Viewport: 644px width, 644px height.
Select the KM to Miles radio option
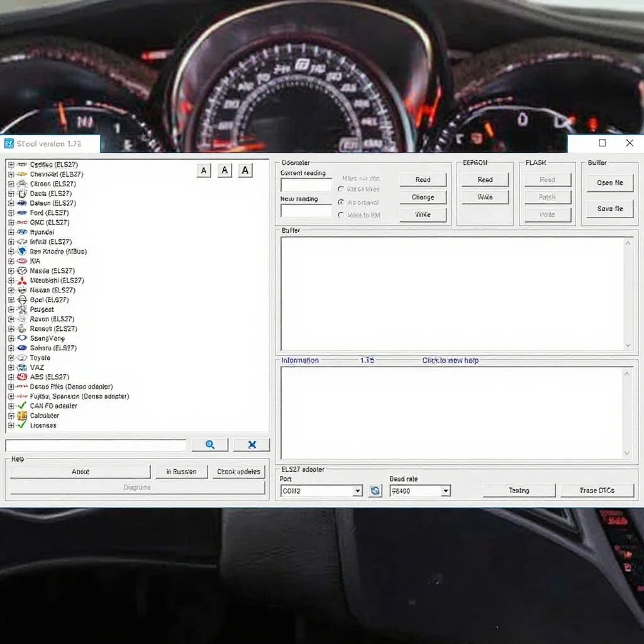[340, 189]
